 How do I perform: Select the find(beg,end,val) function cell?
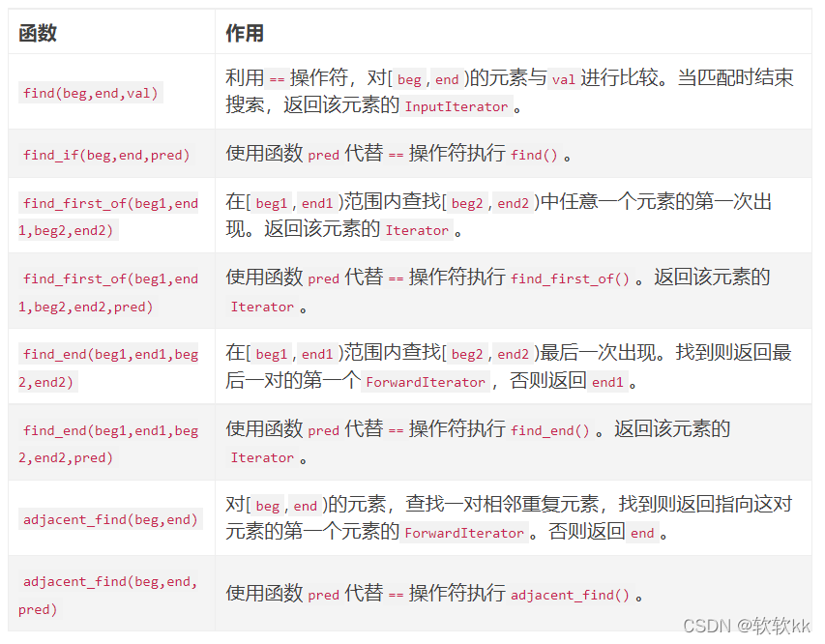pyautogui.click(x=91, y=93)
